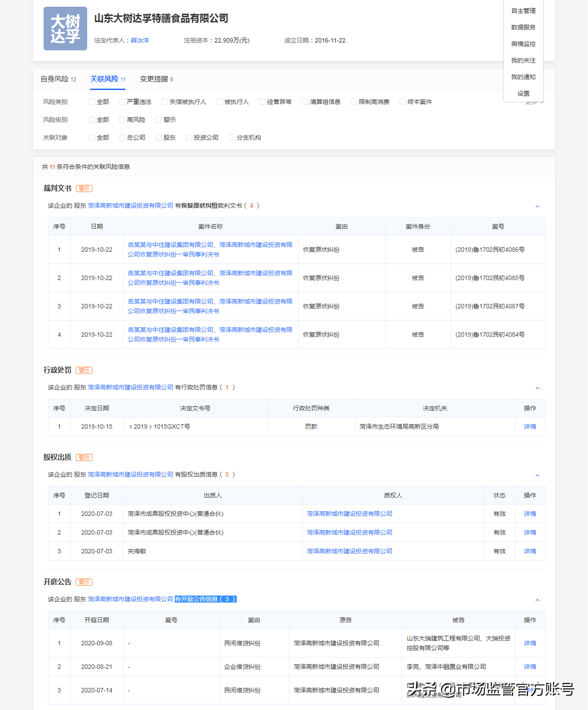Switch to 变更提醒 tab
This screenshot has width=588, height=710.
156,79
